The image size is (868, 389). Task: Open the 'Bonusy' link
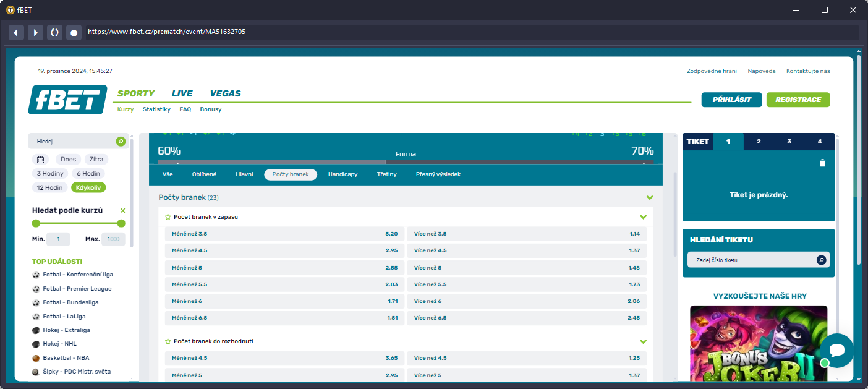click(x=211, y=109)
